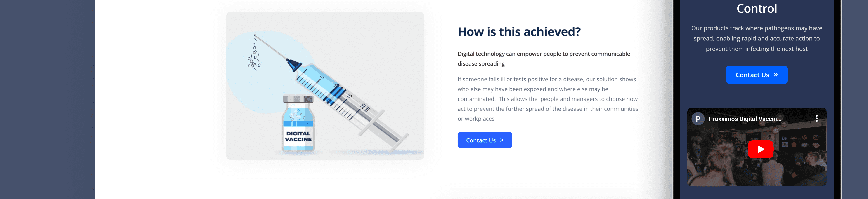Screen dimensions: 868x199
Task: Click the 'How is this achieved?' heading
Action: pyautogui.click(x=519, y=32)
